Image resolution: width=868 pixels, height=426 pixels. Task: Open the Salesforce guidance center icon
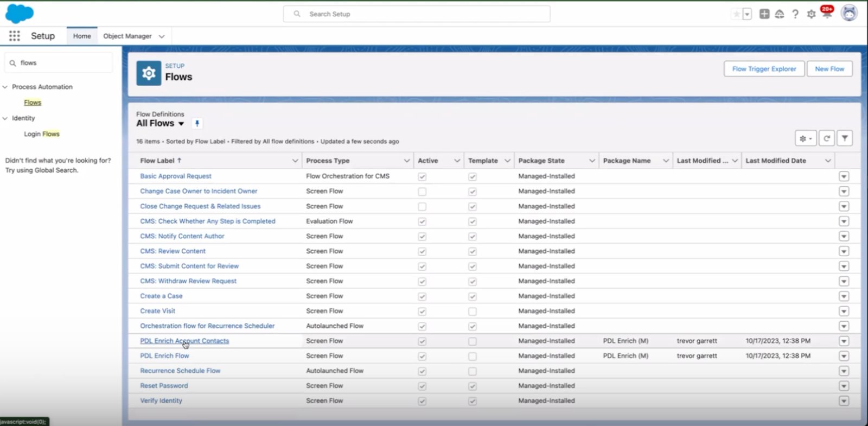click(780, 14)
